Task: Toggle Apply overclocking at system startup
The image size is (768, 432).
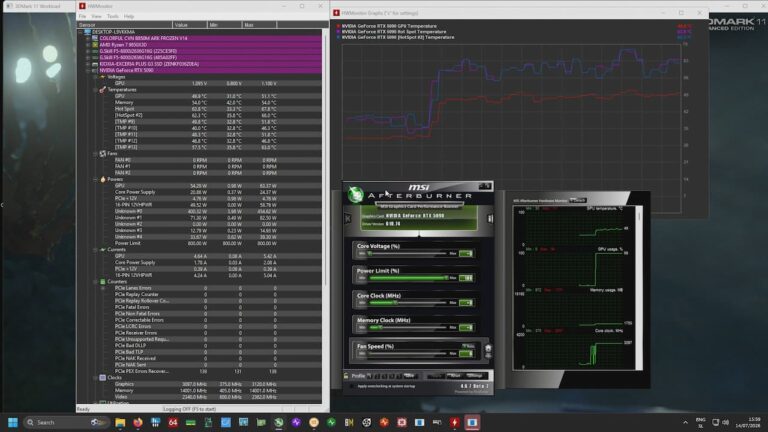Action: click(x=352, y=386)
